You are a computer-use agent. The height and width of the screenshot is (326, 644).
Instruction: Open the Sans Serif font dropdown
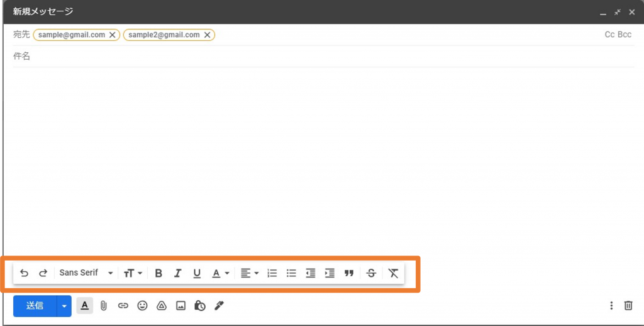point(86,273)
